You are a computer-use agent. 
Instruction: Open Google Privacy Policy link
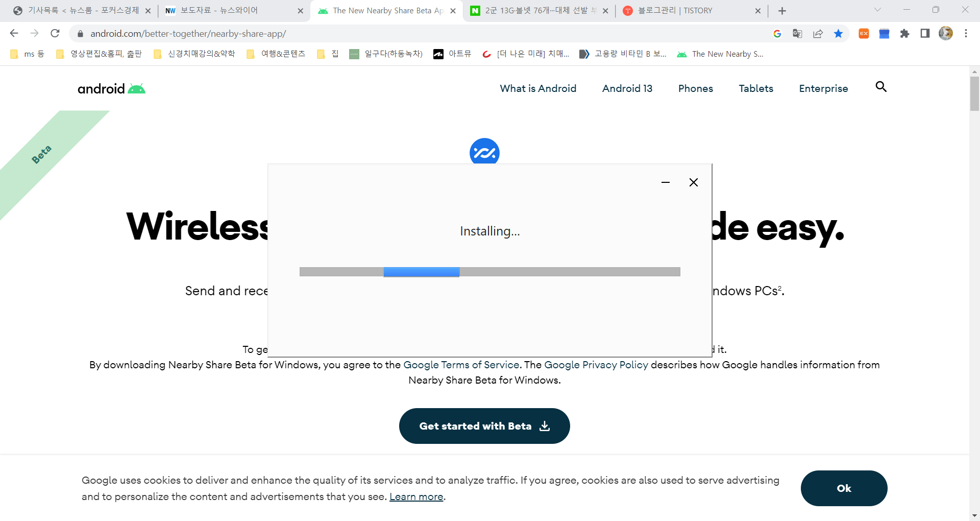pos(596,365)
